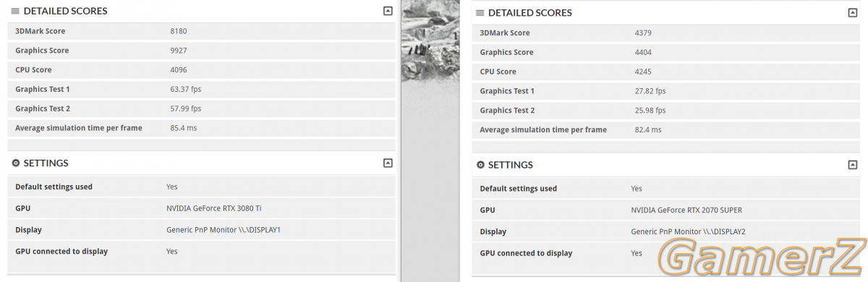Screen dimensions: 868x282
Task: Select Graphics Test 1 value 27.82 fps
Action: [x=650, y=91]
